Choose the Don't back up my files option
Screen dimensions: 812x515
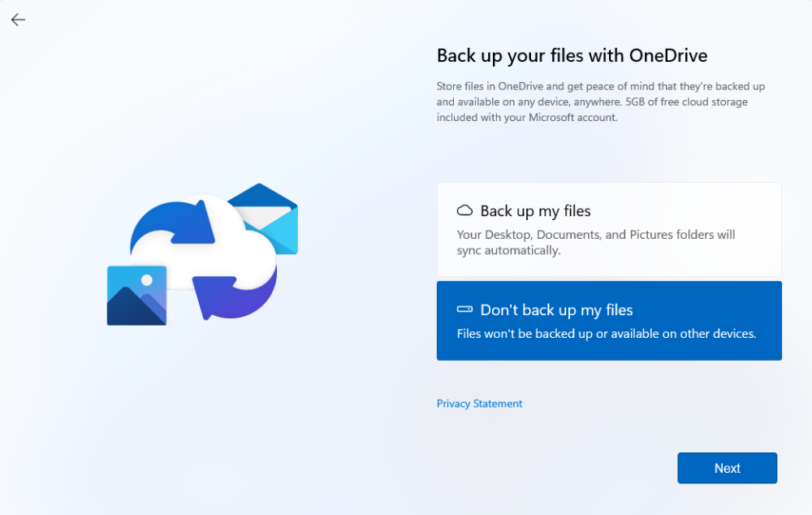pos(609,321)
